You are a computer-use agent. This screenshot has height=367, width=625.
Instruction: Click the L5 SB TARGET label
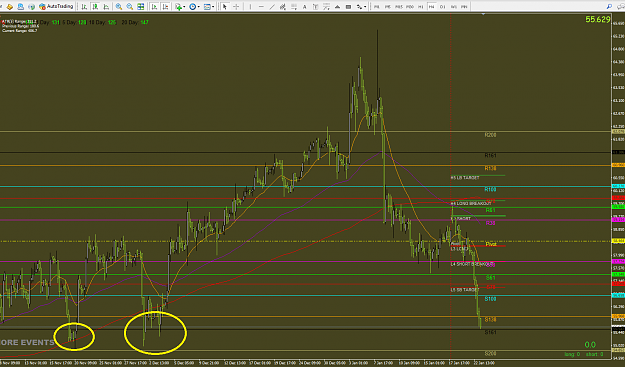point(464,290)
